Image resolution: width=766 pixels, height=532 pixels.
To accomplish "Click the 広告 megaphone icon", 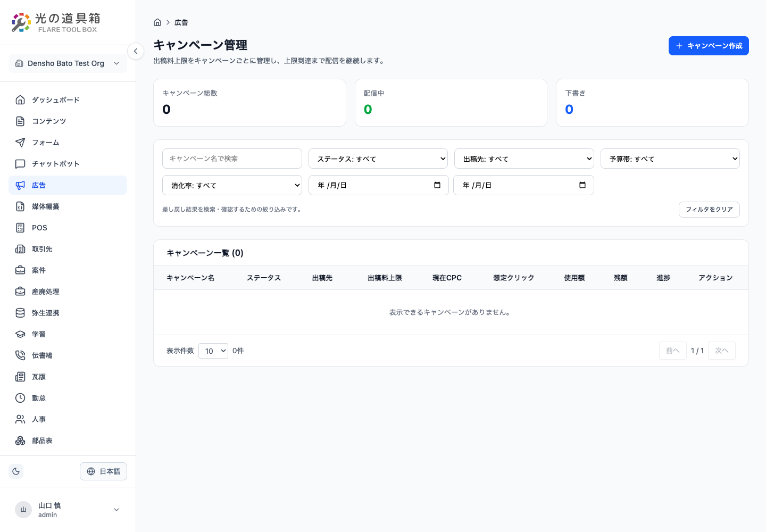I will [20, 185].
